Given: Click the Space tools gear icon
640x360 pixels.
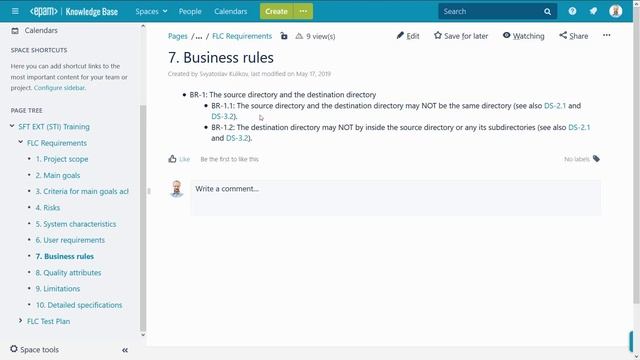Looking at the screenshot, I should pyautogui.click(x=14, y=349).
